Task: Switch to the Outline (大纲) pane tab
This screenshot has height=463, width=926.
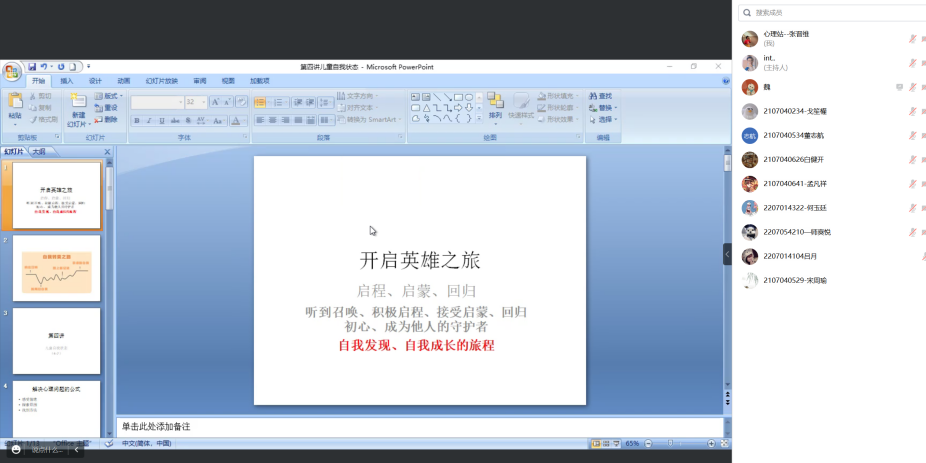Action: (38, 152)
